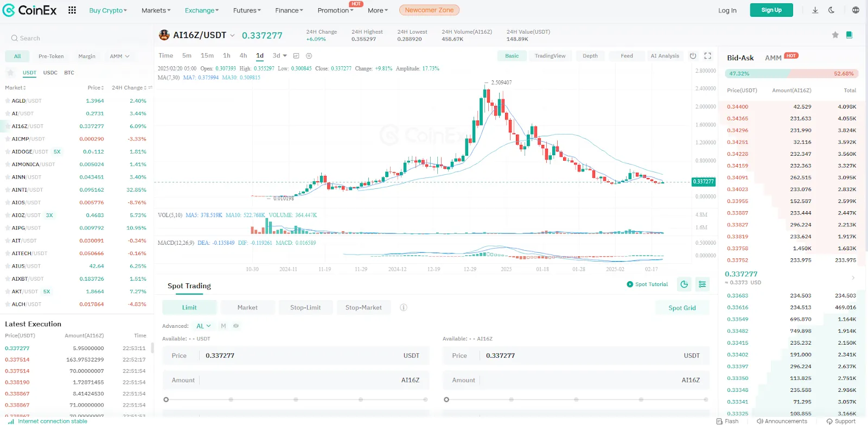
Task: Click the download app icon
Action: [x=815, y=10]
